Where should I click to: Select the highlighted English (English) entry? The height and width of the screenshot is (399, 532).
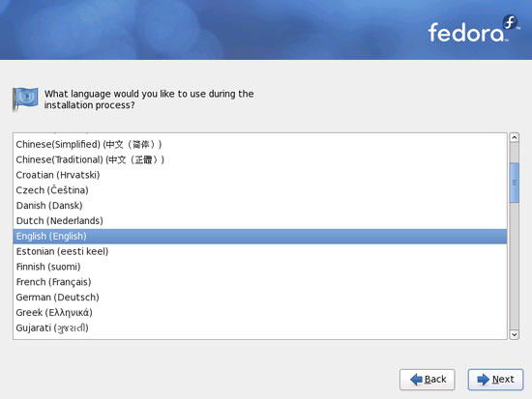click(260, 237)
